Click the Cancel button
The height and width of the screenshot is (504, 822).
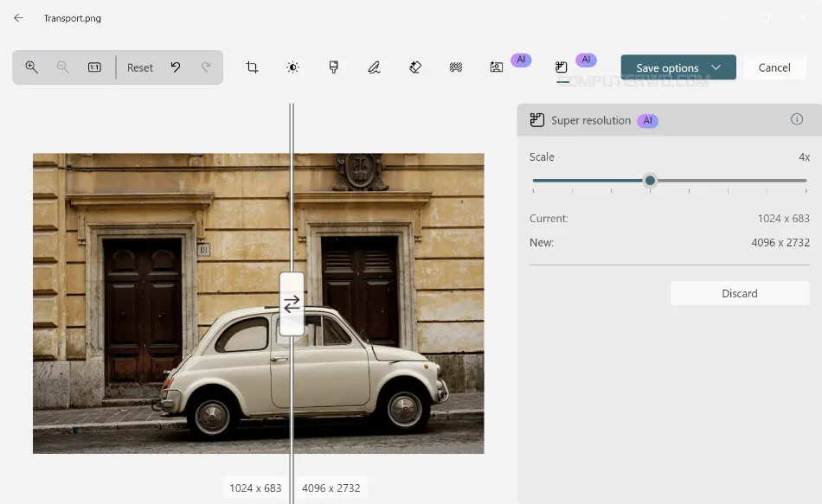pos(774,67)
